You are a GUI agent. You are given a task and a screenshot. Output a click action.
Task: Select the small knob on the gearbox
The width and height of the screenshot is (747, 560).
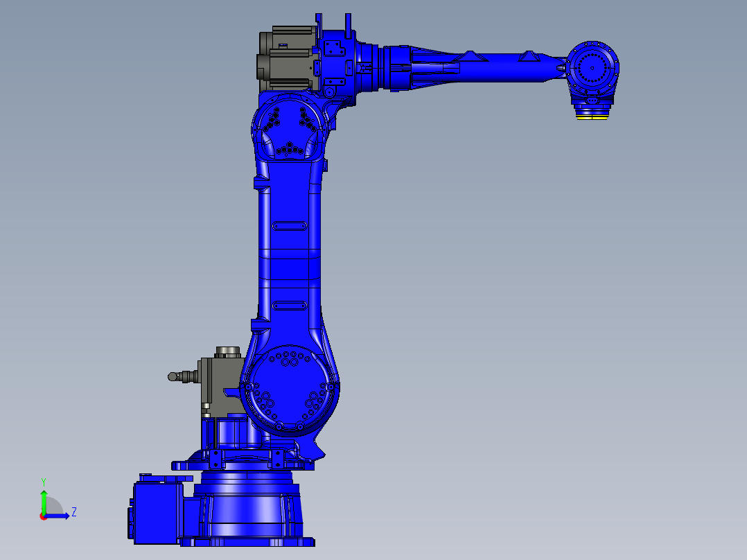[173, 377]
